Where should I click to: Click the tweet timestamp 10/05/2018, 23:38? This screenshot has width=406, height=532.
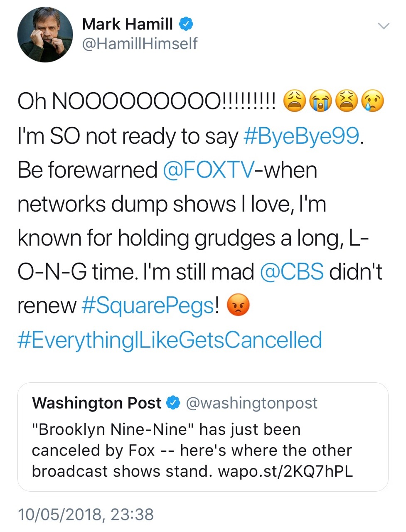(86, 515)
